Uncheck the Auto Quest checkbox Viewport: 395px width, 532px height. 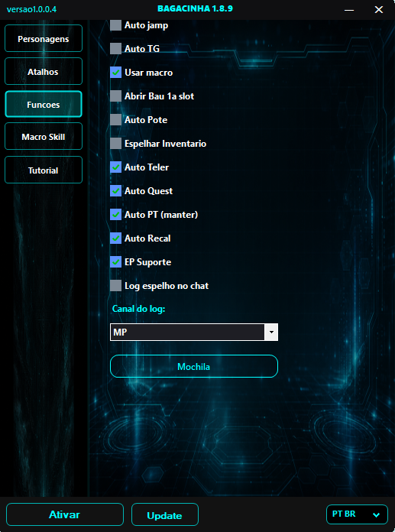[115, 191]
